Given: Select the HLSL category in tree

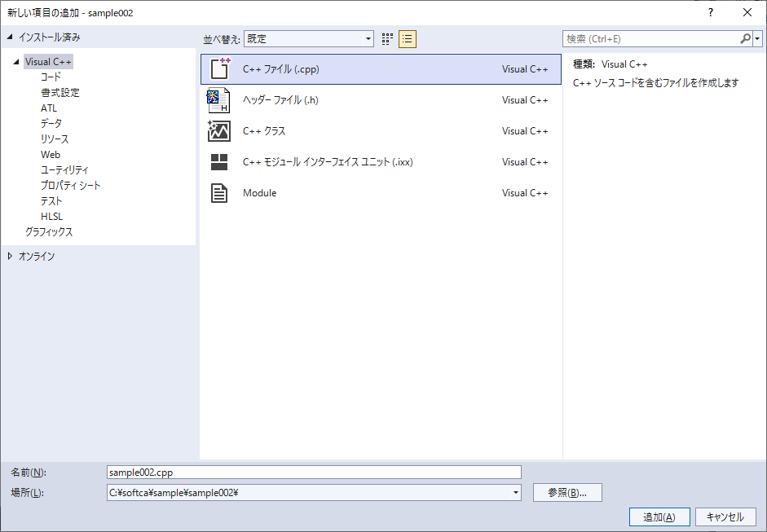Looking at the screenshot, I should (x=51, y=216).
